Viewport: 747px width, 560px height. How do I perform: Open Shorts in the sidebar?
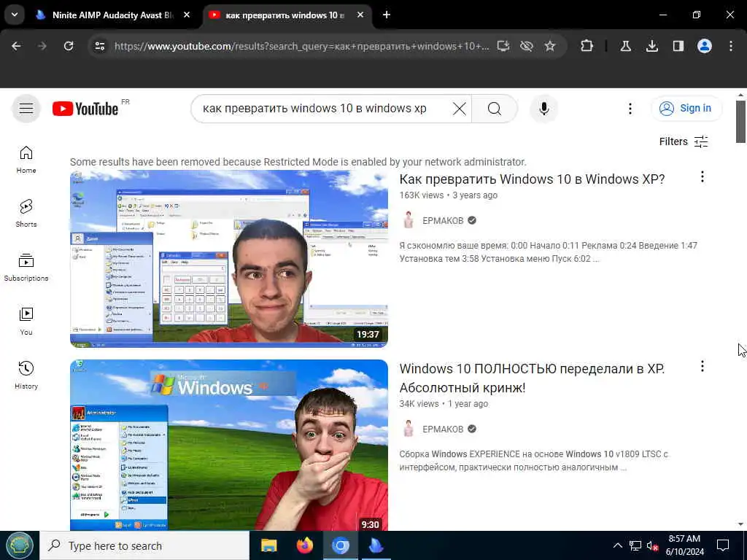click(x=26, y=214)
